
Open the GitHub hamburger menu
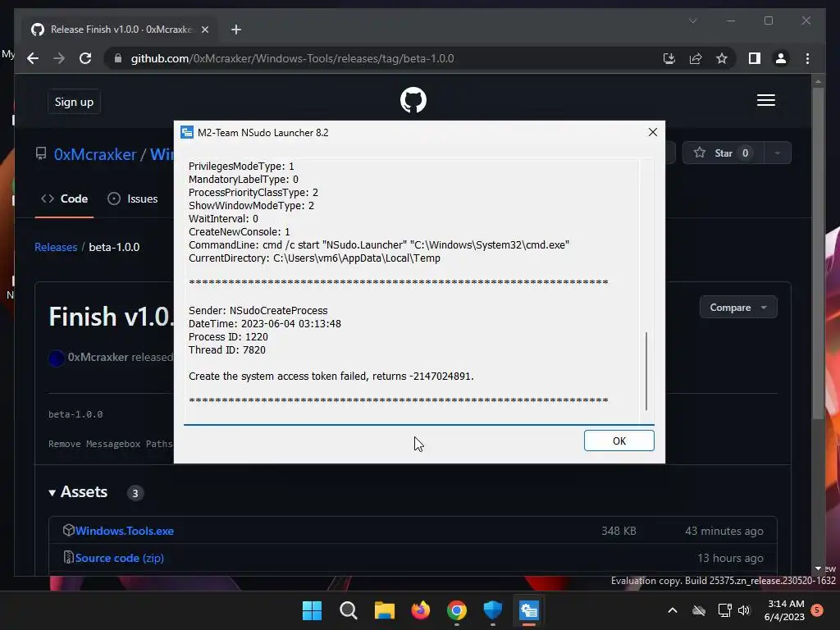coord(765,100)
